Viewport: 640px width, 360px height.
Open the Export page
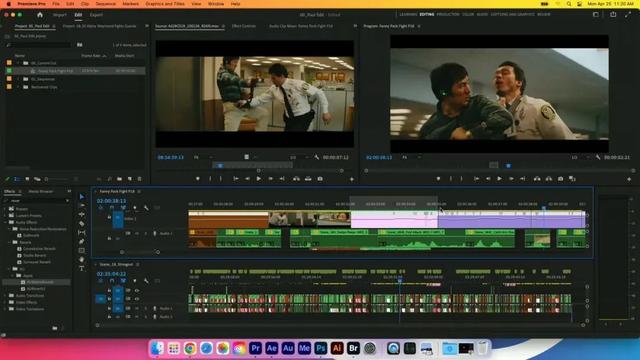point(96,15)
